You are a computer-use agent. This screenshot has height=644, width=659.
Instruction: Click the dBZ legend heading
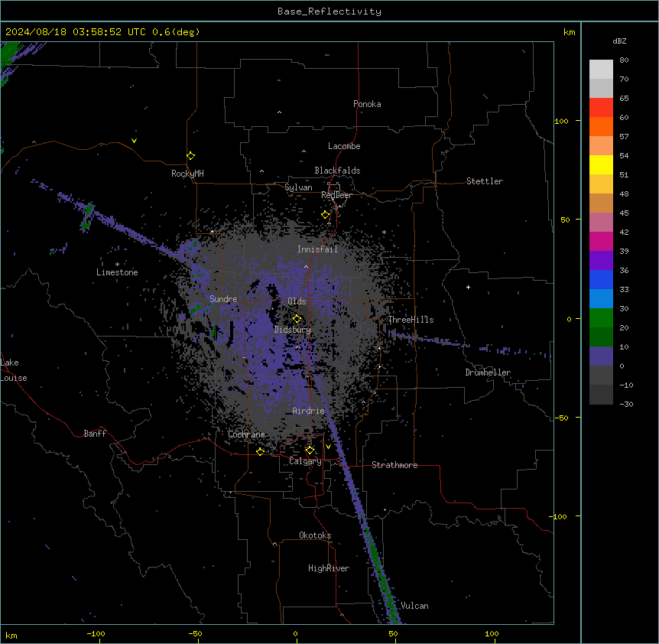(x=619, y=41)
